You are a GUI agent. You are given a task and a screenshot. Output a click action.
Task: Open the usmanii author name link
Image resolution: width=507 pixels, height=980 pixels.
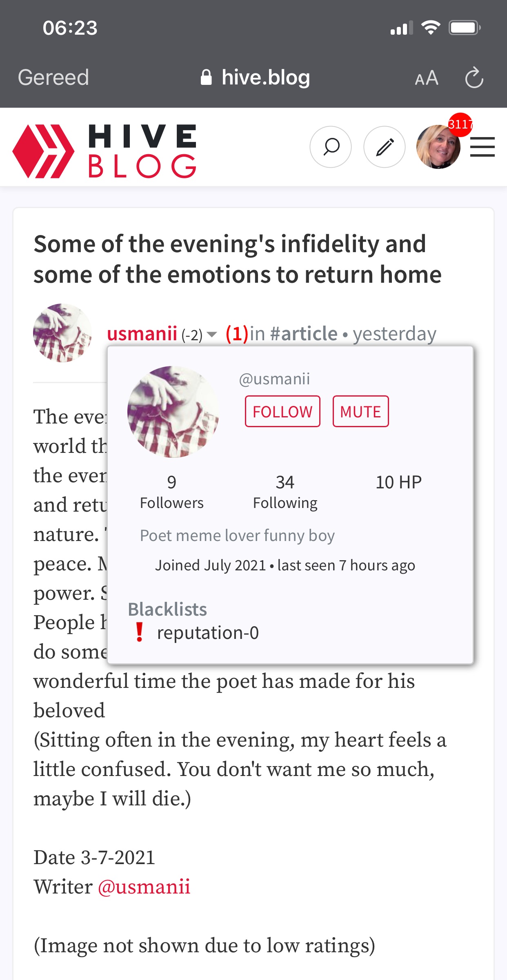(142, 334)
